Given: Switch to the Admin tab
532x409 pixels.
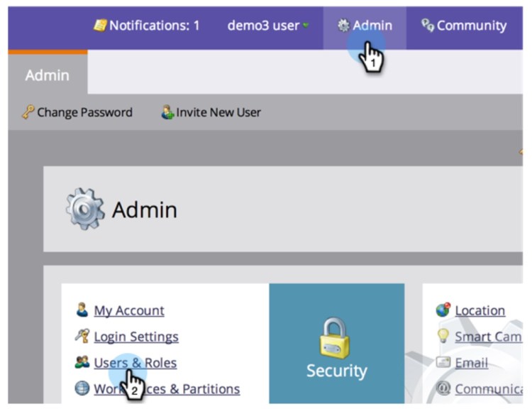Looking at the screenshot, I should [x=48, y=75].
